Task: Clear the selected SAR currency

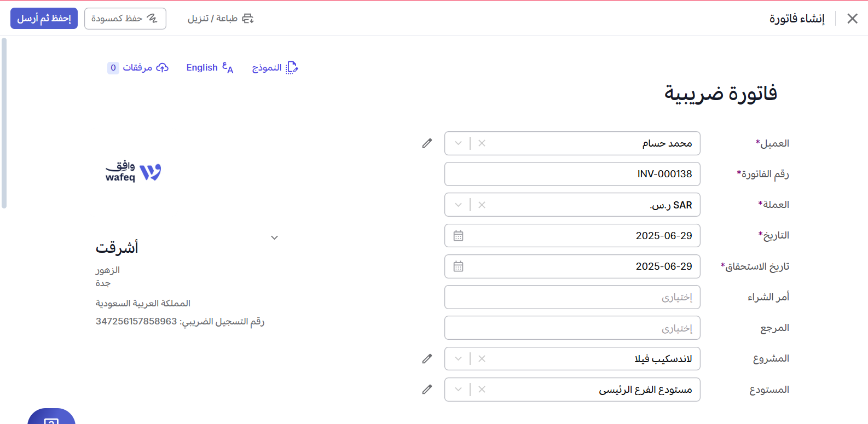Action: [482, 205]
